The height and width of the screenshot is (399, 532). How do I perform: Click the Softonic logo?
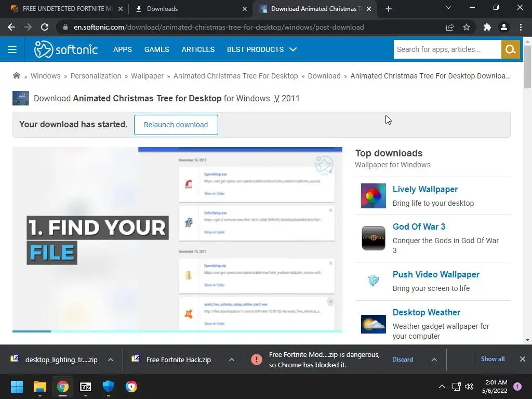pos(66,49)
